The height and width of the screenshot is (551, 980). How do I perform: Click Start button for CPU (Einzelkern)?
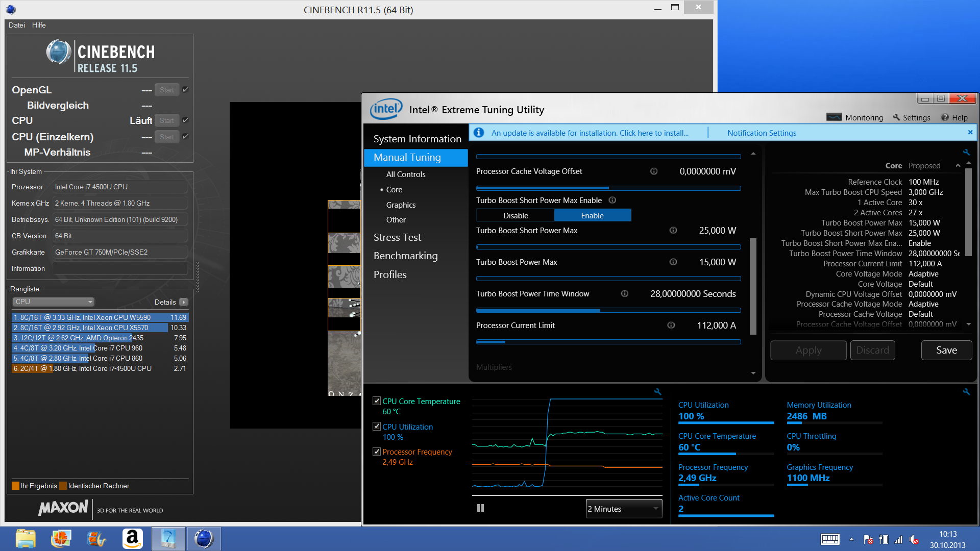pyautogui.click(x=167, y=137)
